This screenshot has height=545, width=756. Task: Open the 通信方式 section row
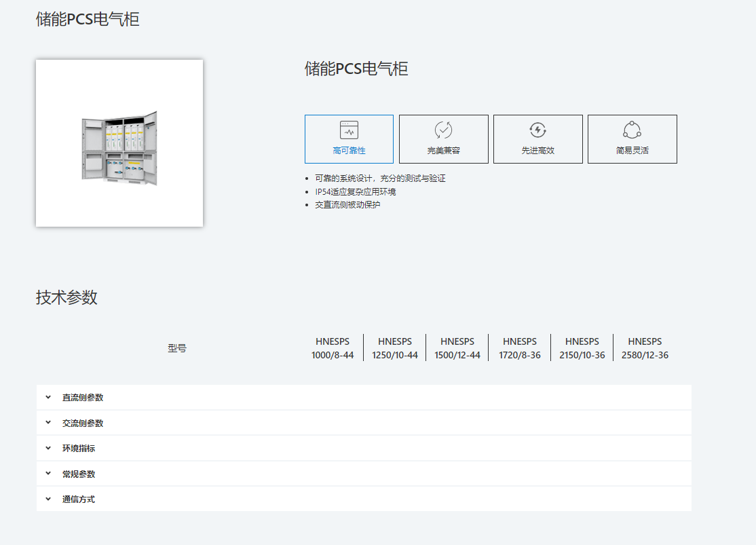(364, 499)
